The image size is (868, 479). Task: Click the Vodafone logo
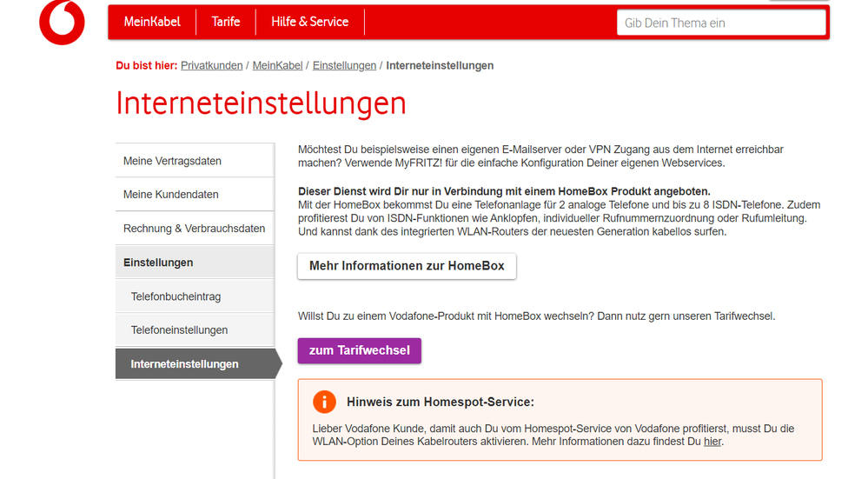[62, 22]
